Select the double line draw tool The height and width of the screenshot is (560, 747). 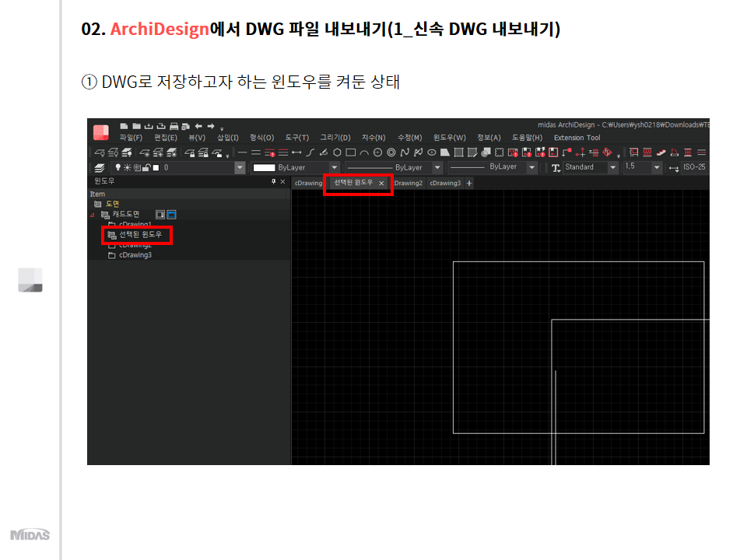[x=256, y=153]
